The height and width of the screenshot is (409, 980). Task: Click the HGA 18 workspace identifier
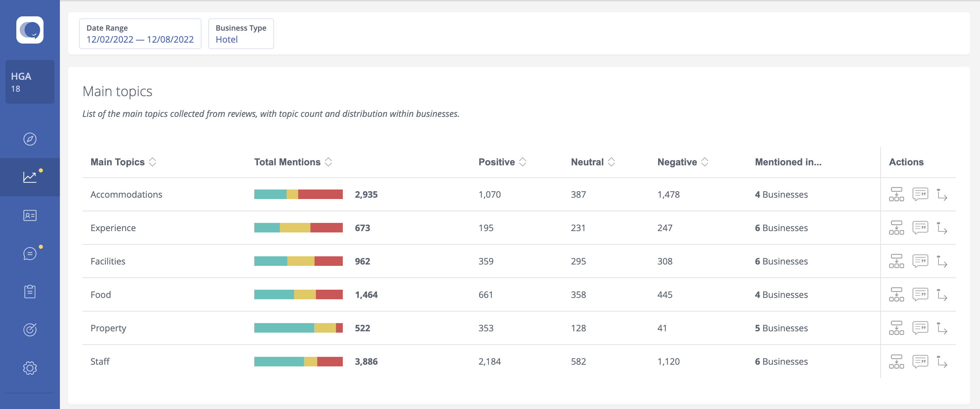coord(29,81)
